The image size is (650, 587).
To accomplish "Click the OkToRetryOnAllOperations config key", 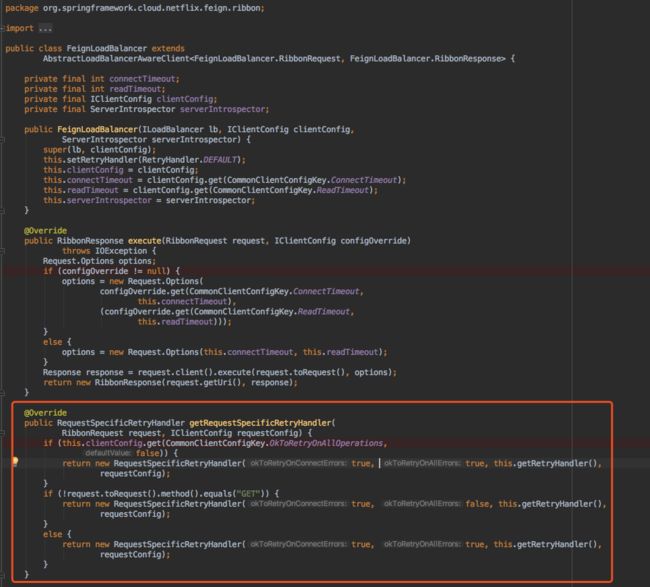I will pyautogui.click(x=326, y=443).
